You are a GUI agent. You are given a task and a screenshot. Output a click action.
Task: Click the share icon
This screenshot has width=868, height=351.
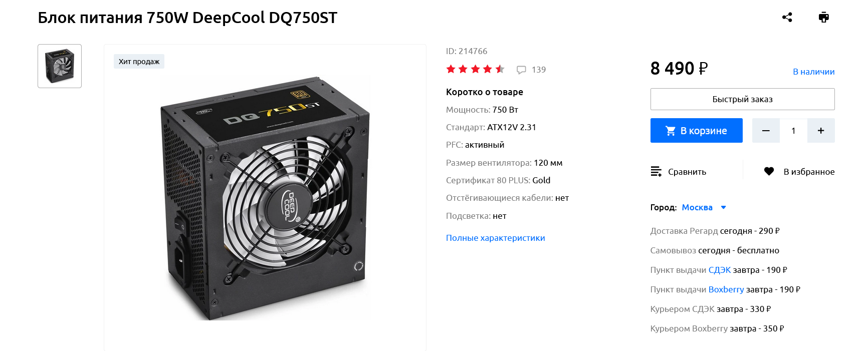coord(787,18)
